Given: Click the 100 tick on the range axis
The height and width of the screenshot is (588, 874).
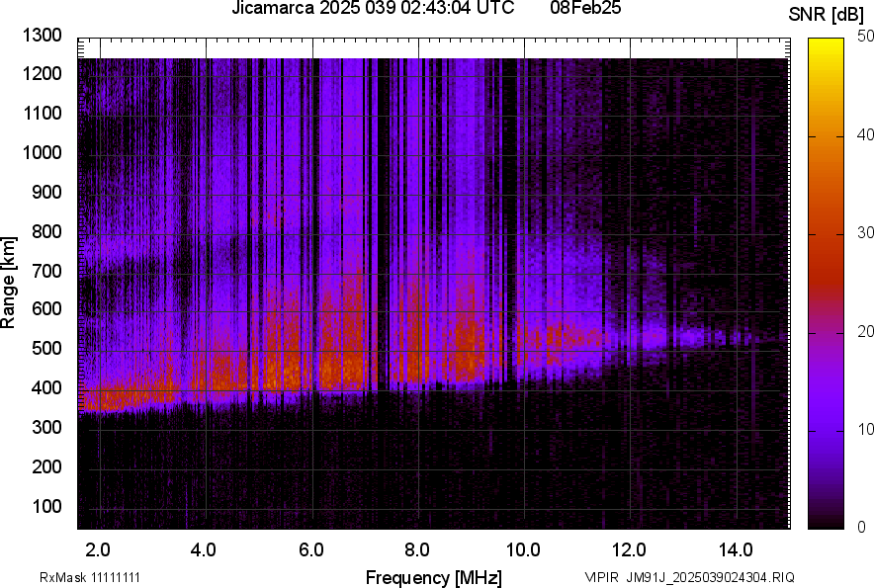Looking at the screenshot, I should click(x=48, y=506).
